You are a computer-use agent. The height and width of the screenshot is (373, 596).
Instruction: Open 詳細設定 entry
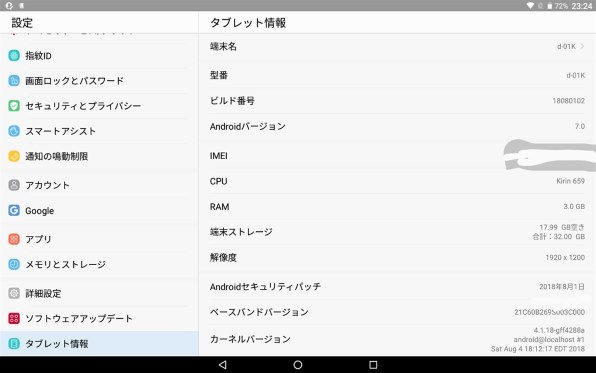[x=99, y=293]
